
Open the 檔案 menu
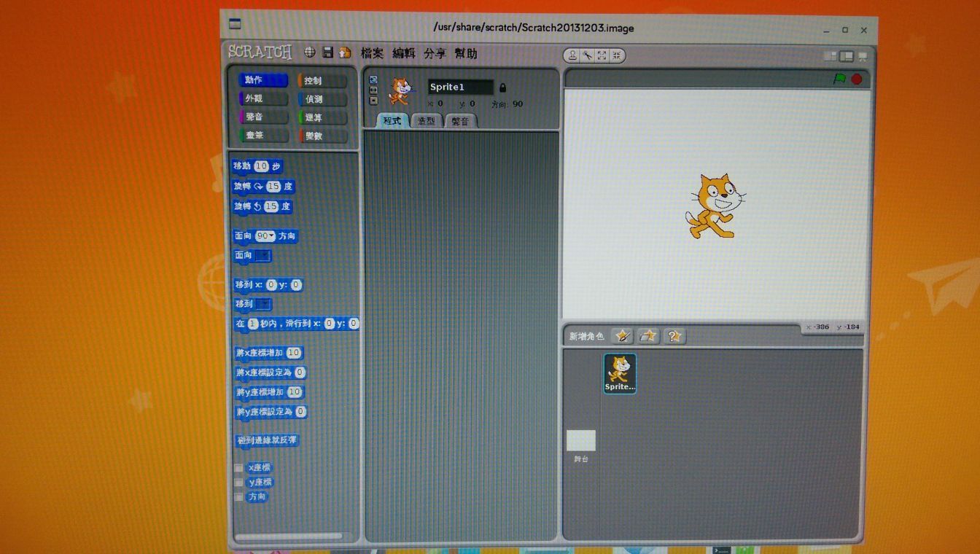tap(372, 53)
